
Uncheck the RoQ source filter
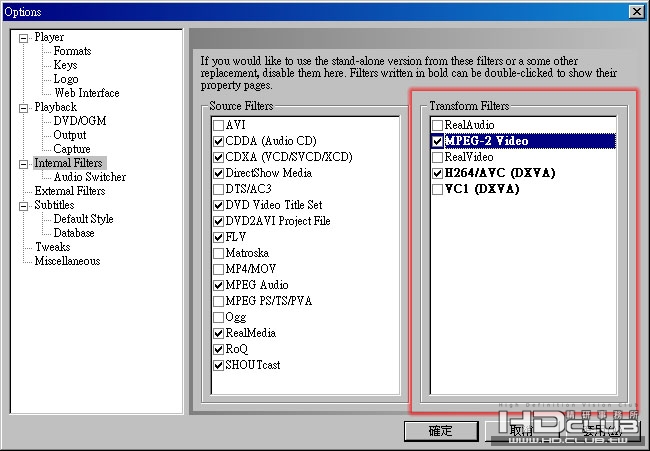pos(218,349)
